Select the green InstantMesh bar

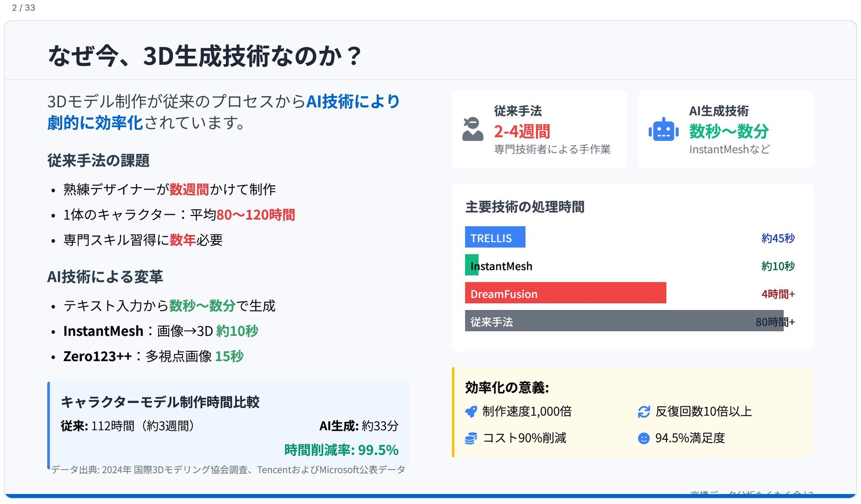[472, 265]
